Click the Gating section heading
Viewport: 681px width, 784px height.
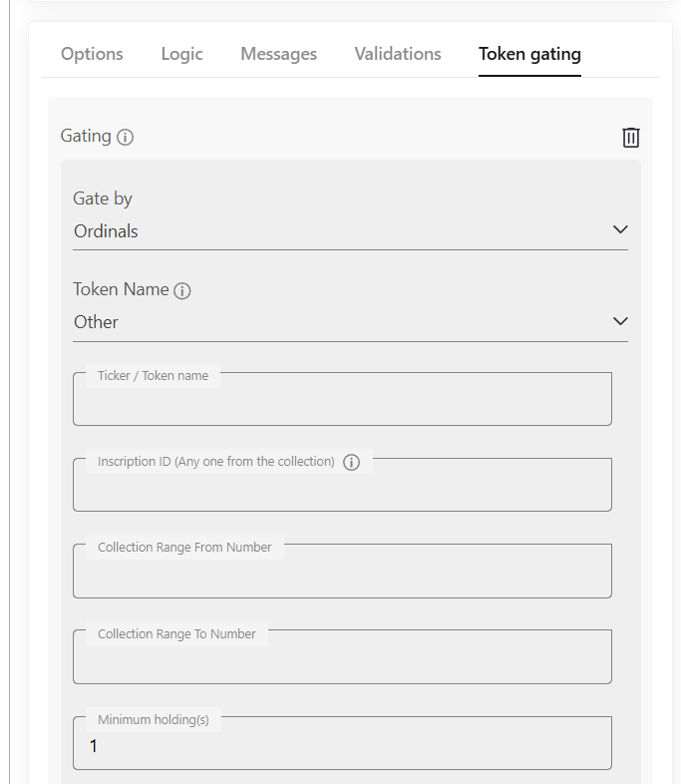click(86, 136)
